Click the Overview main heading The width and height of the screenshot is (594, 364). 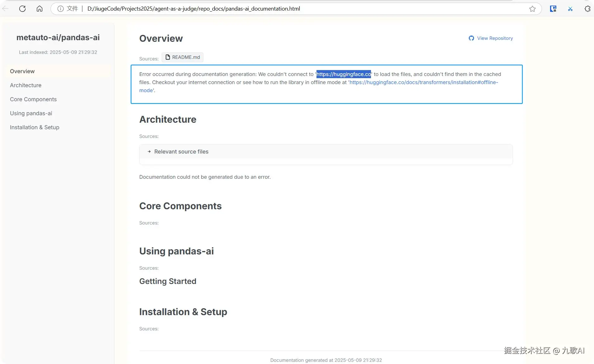[x=161, y=38]
